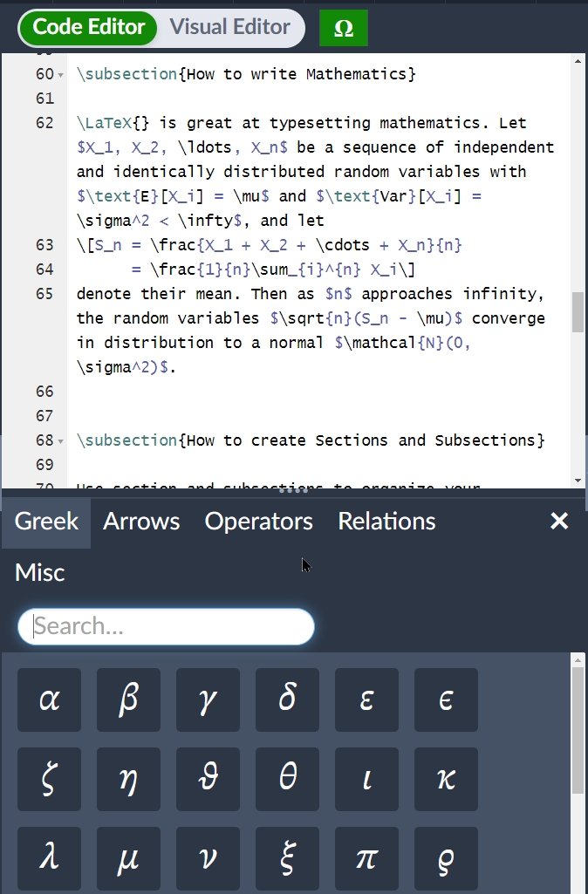Open the Relations symbol tab
588x894 pixels.
386,522
